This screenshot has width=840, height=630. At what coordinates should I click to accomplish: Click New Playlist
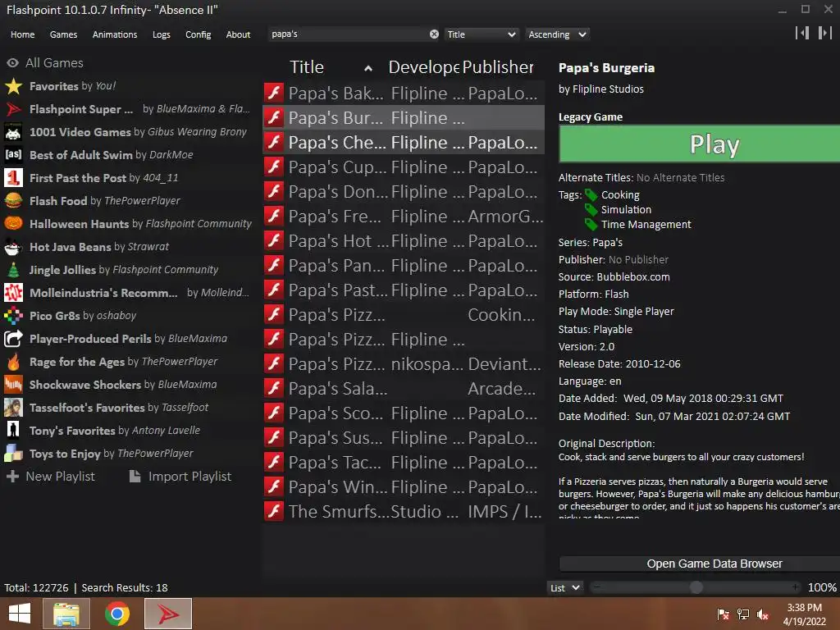pos(51,477)
